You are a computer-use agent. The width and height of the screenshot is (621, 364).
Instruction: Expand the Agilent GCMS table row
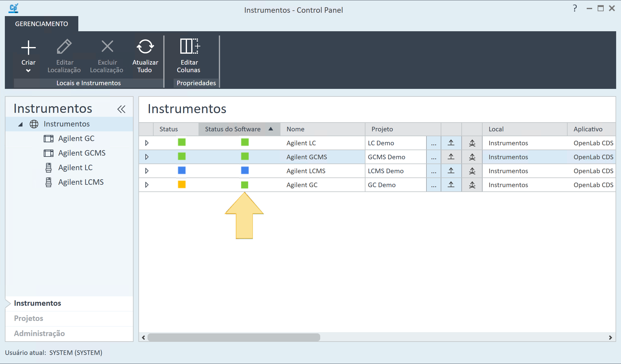(147, 157)
